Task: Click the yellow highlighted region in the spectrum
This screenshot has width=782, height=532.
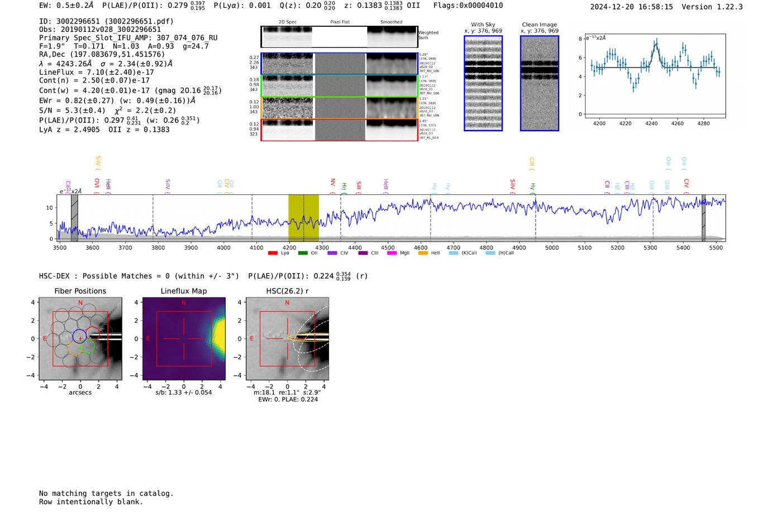Action: point(303,218)
